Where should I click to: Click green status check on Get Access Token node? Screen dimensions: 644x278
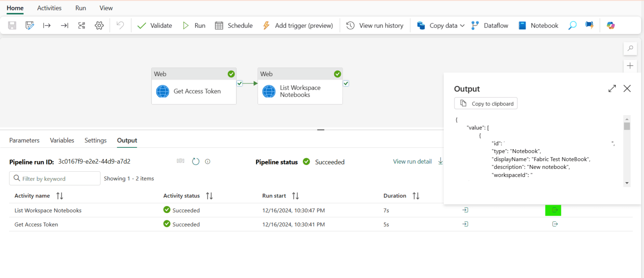tap(231, 74)
